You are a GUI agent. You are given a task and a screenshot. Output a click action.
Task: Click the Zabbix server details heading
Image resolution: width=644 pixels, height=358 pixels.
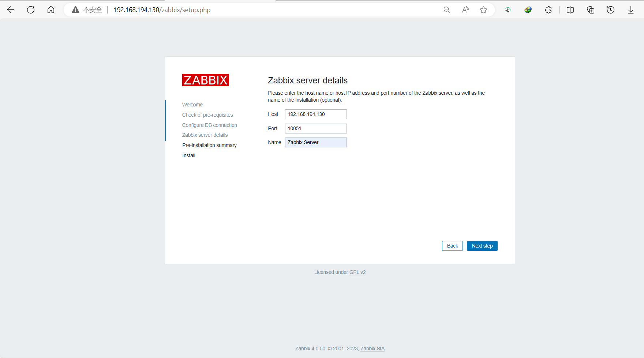click(308, 80)
